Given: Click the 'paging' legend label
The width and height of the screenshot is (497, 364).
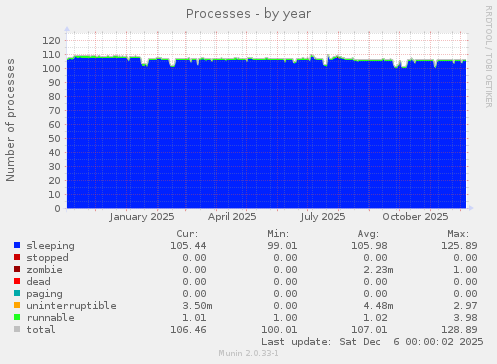Looking at the screenshot, I should click(x=44, y=294).
